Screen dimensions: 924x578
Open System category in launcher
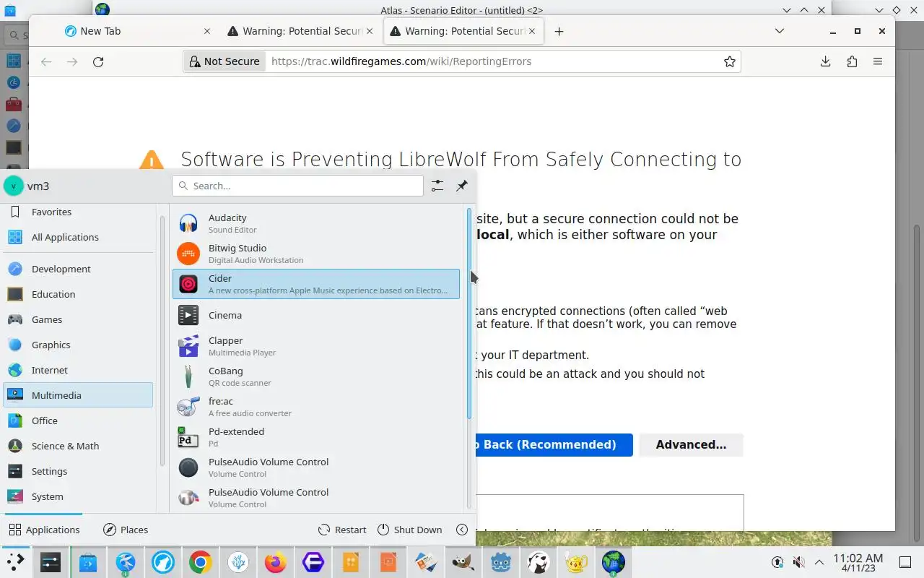pos(78,496)
